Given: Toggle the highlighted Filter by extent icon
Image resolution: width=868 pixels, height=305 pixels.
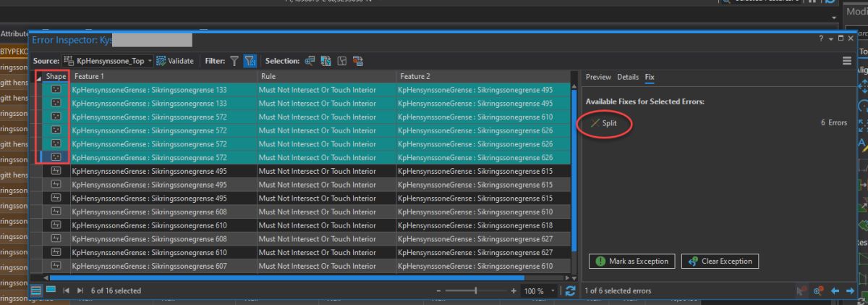Looking at the screenshot, I should 250,61.
